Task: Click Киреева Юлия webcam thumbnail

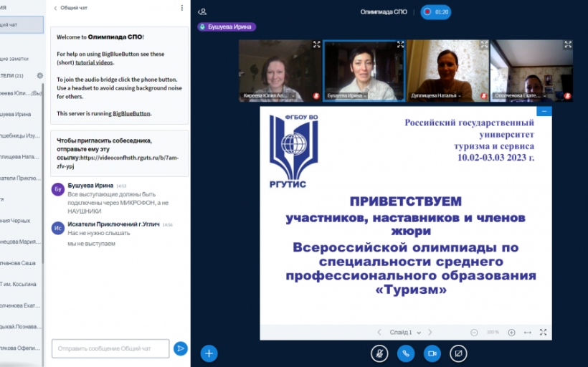Action: 280,71
